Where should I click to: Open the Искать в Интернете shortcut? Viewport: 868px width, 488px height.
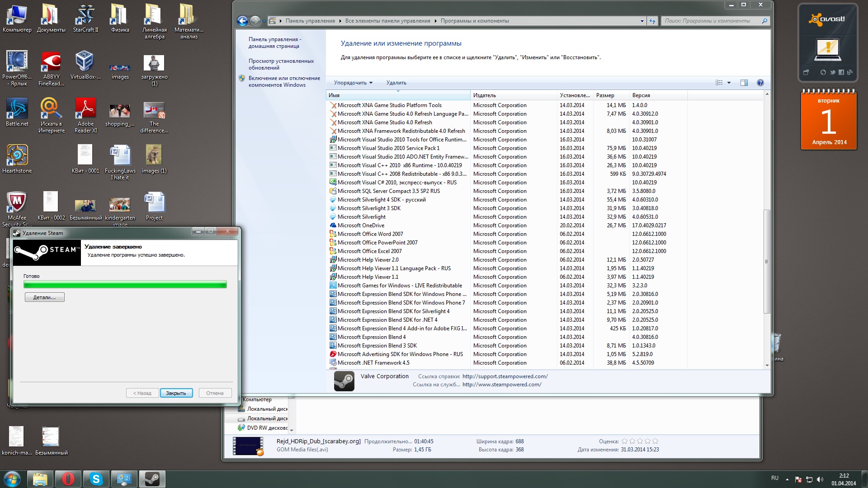click(x=51, y=115)
